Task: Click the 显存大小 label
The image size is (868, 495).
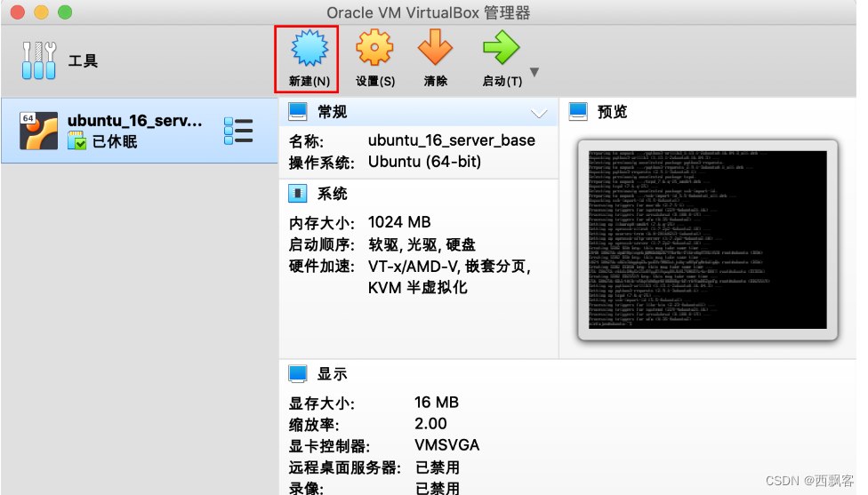Action: (322, 403)
